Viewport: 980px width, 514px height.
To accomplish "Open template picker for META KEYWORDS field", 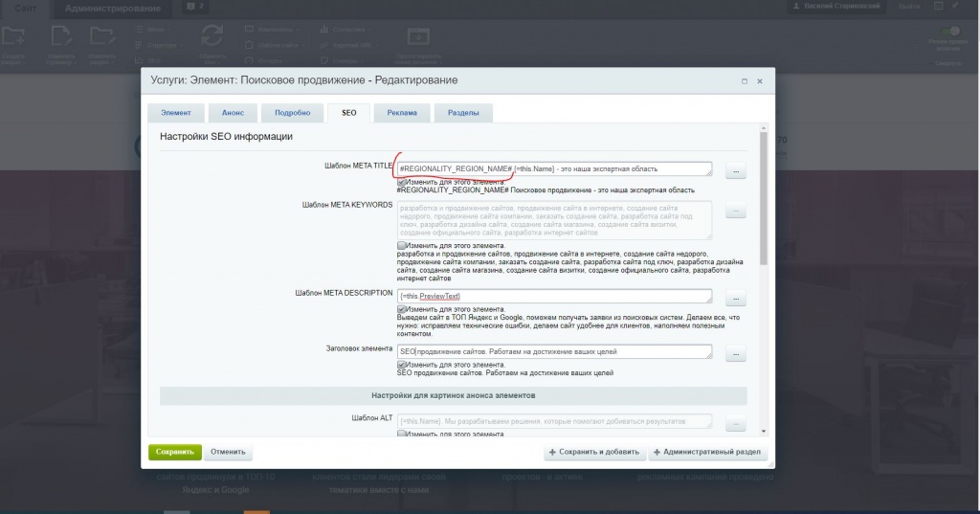I will pyautogui.click(x=735, y=212).
